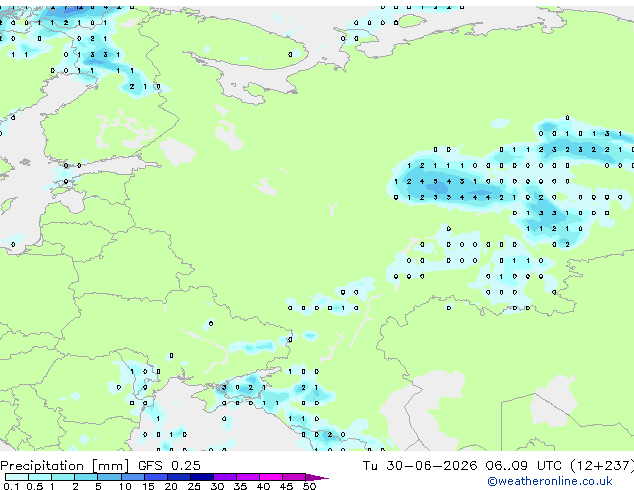Click the 45–50 mm legend color swatch
The image size is (634, 490).
click(294, 477)
